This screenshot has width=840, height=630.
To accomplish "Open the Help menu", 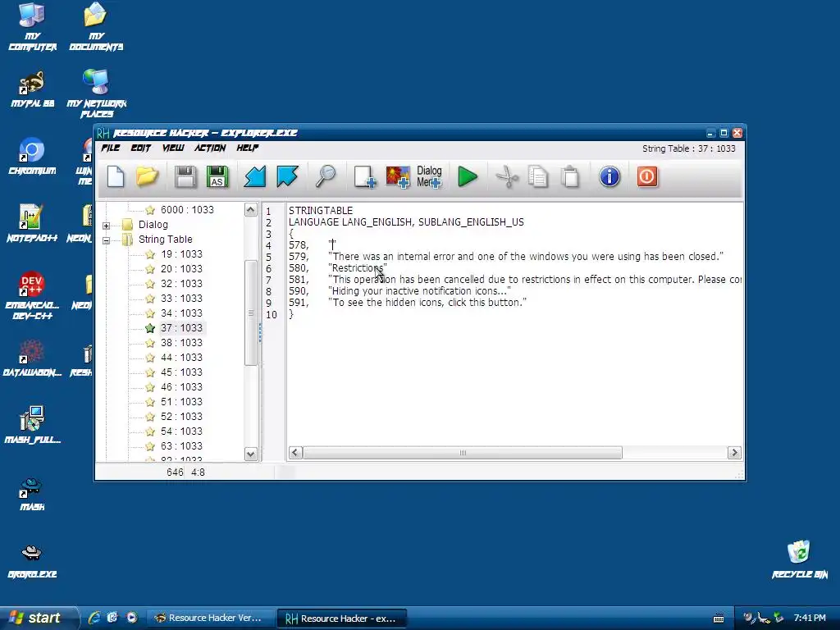I will pyautogui.click(x=248, y=148).
